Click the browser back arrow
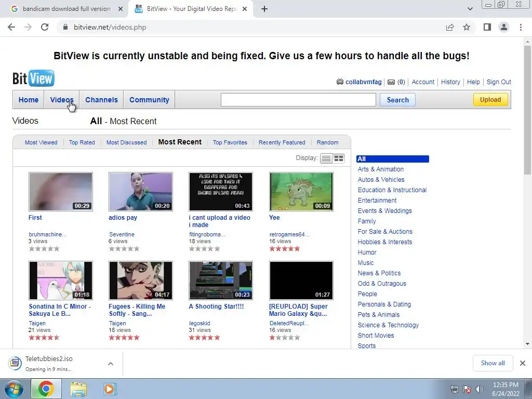 tap(11, 27)
